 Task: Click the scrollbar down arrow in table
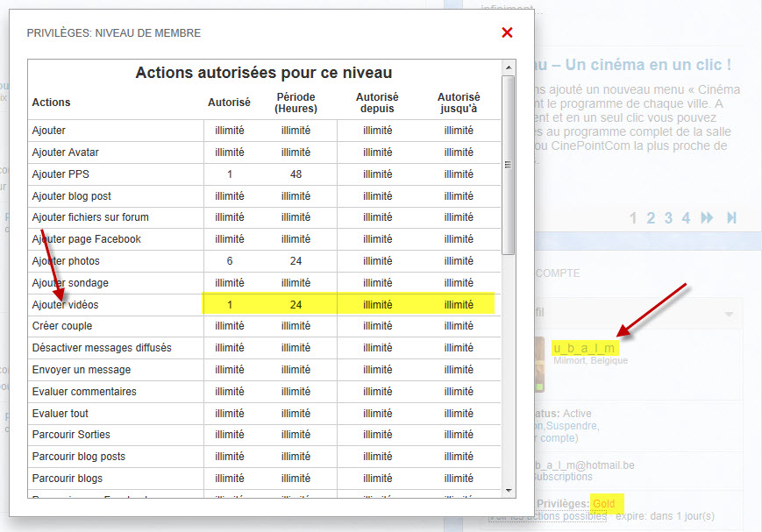[x=509, y=490]
